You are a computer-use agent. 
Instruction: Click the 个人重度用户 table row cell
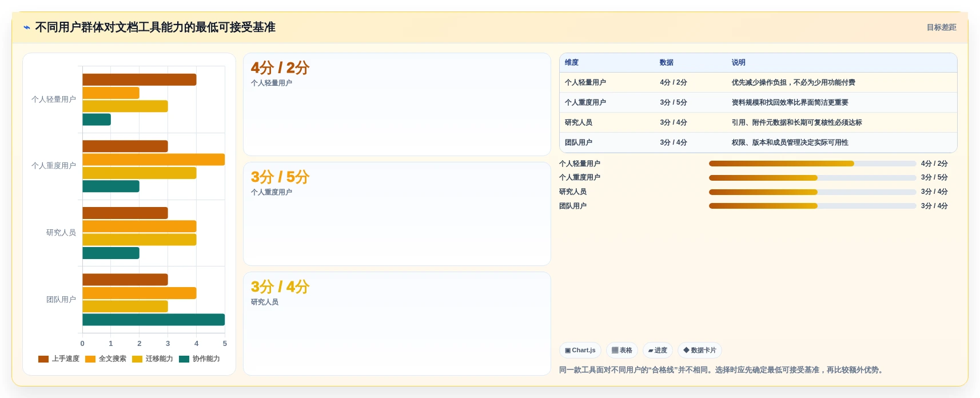tap(585, 103)
